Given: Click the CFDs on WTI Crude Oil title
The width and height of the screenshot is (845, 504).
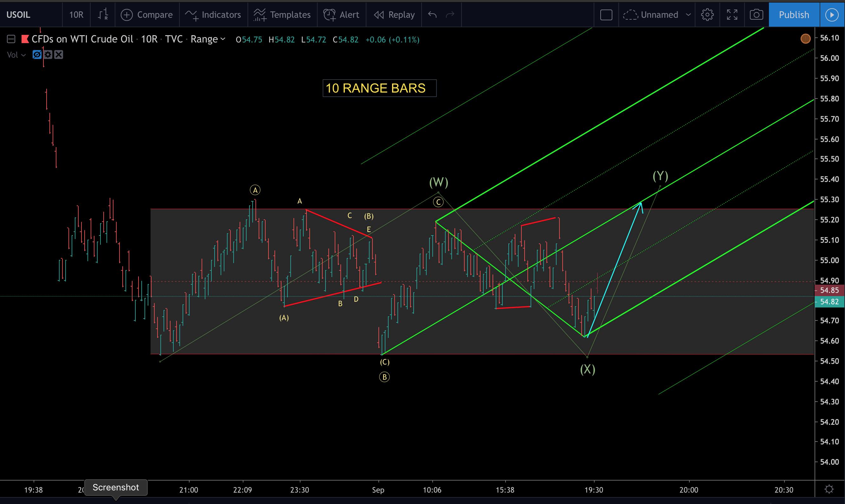Looking at the screenshot, I should pyautogui.click(x=82, y=39).
